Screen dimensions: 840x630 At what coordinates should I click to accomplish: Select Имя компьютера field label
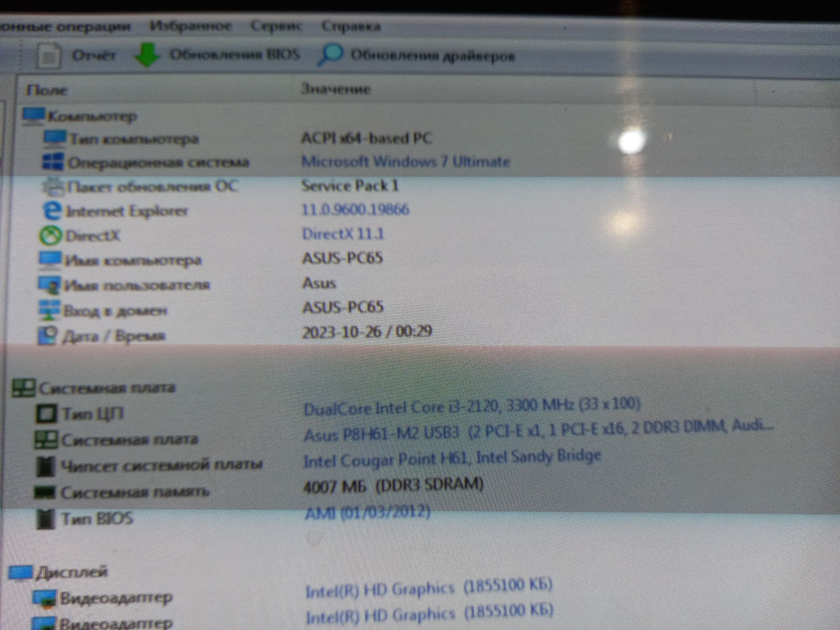click(x=133, y=260)
